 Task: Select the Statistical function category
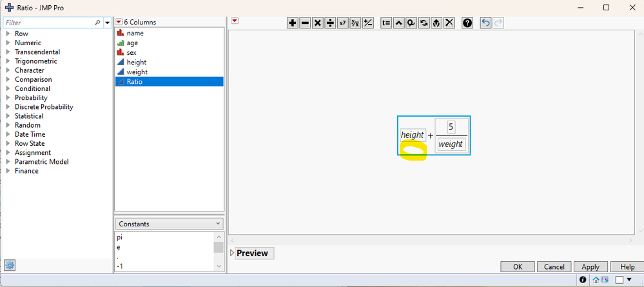tap(29, 116)
